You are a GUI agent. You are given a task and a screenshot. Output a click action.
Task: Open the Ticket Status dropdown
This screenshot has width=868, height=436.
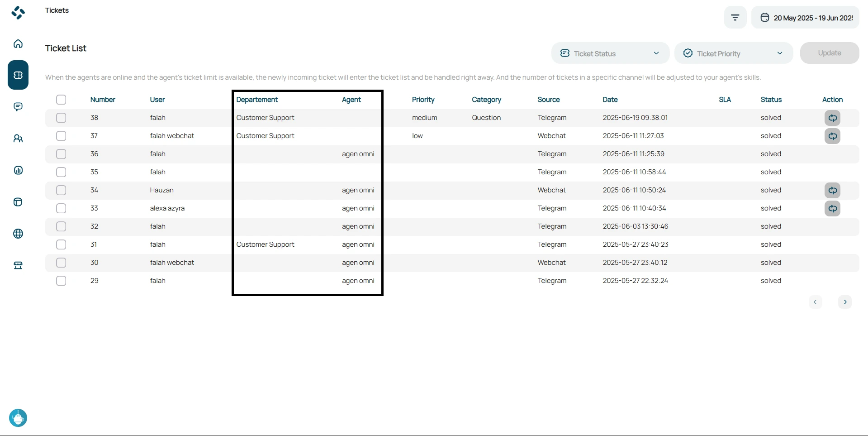click(x=610, y=53)
